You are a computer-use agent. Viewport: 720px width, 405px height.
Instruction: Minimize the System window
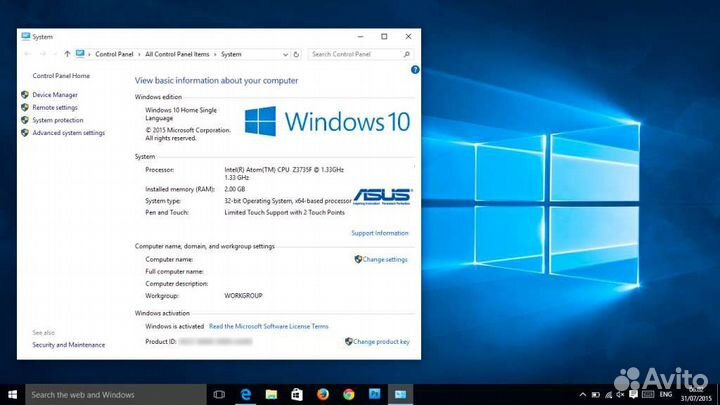(360, 36)
